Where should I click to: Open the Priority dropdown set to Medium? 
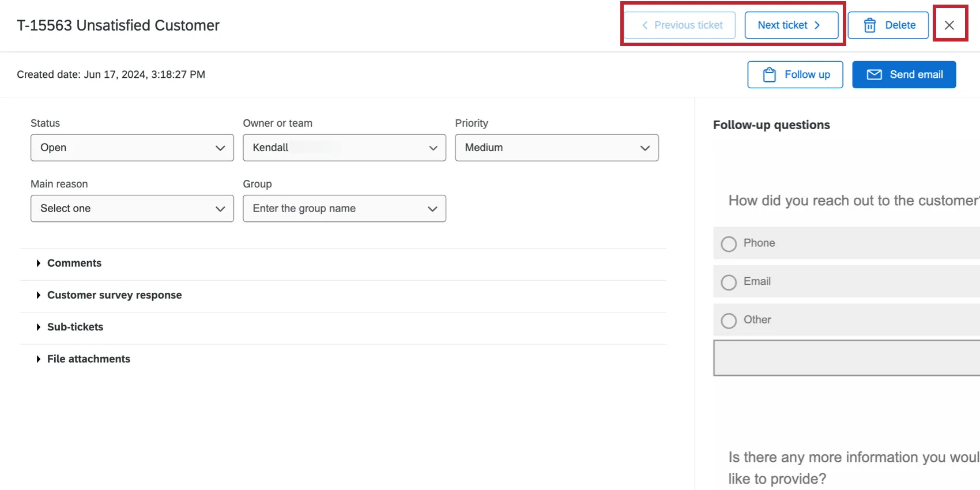[556, 148]
